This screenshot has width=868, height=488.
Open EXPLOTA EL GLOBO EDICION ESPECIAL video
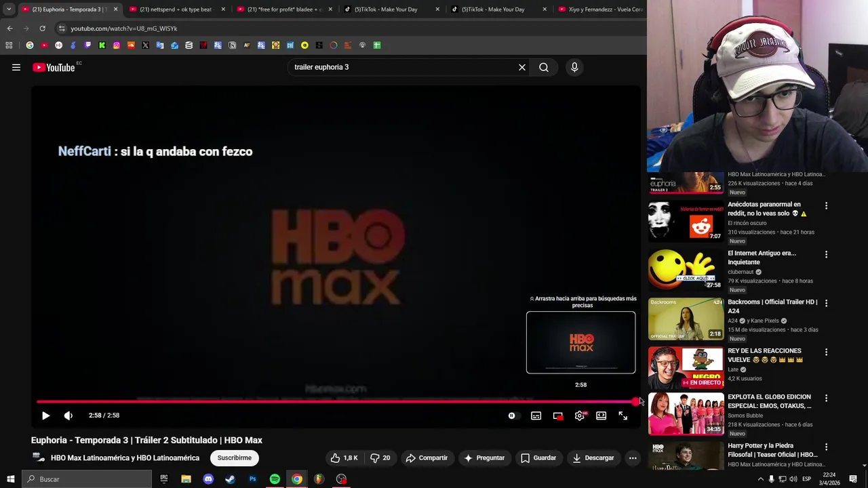(686, 413)
